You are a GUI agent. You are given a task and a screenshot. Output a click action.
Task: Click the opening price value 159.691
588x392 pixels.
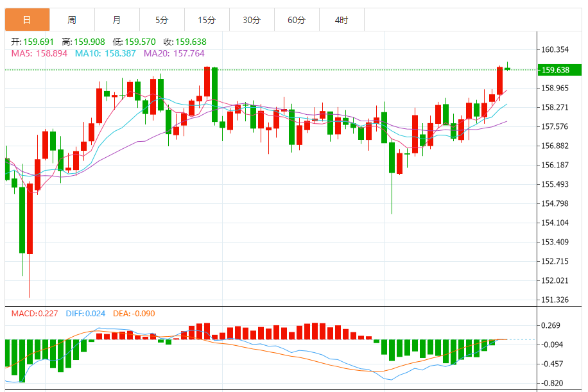point(39,42)
